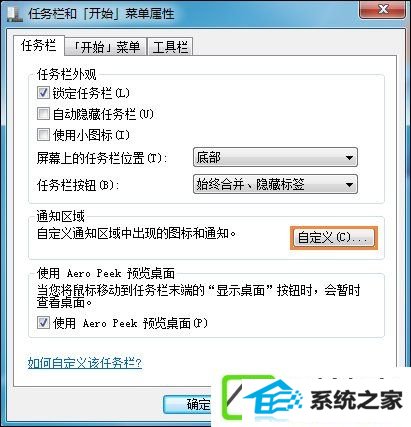This screenshot has height=427, width=411.
Task: Click the 自定义(C)... button
Action: coord(334,238)
